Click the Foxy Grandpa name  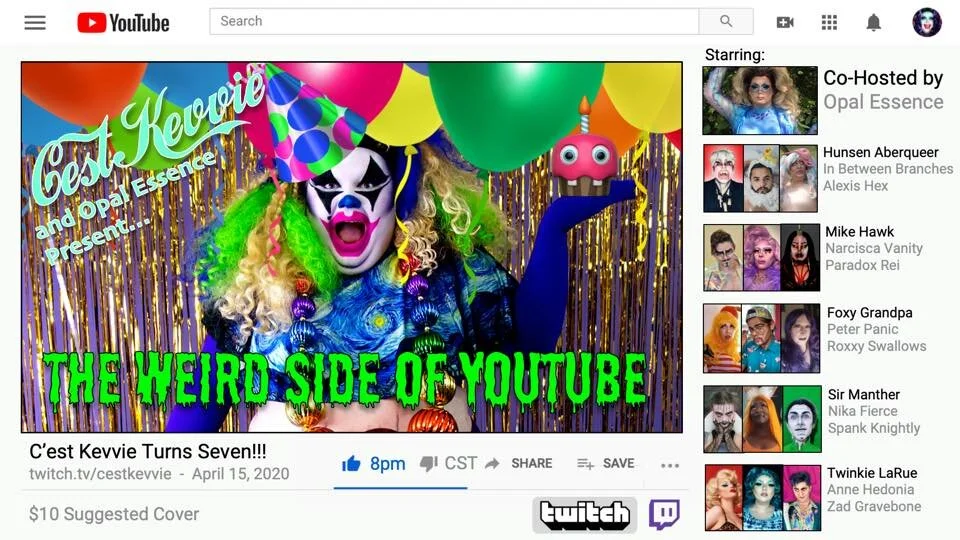pos(869,313)
